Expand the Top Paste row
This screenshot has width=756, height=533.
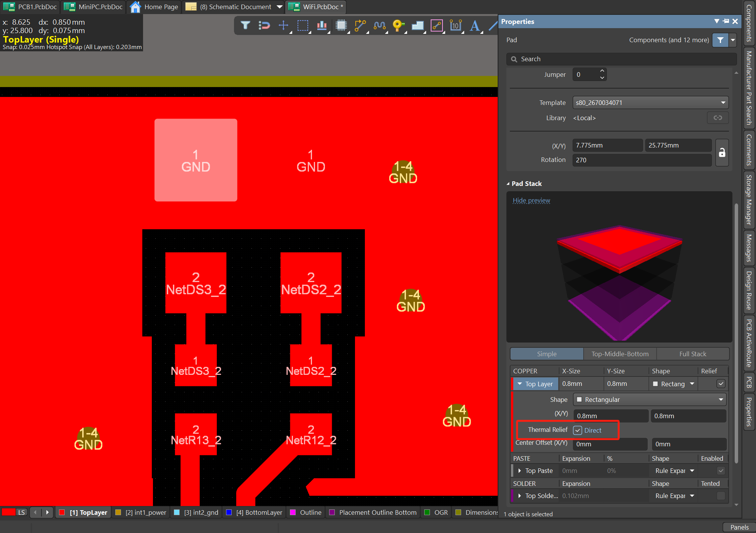point(520,471)
